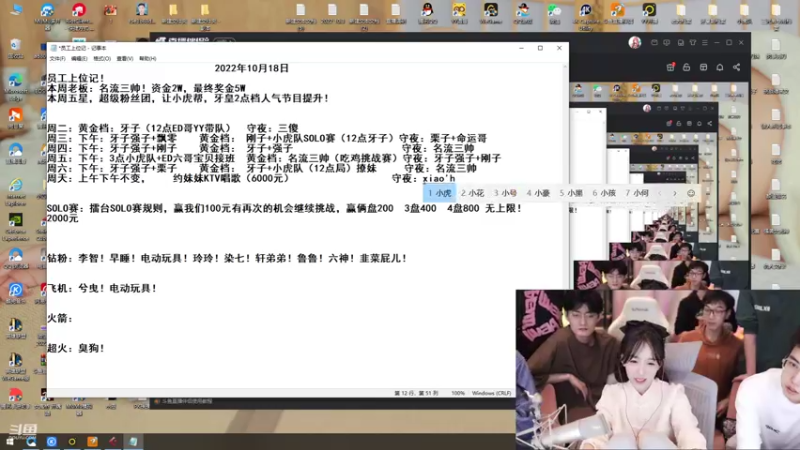The image size is (800, 450).
Task: Choose IME candidate 6 小孩
Action: [604, 193]
